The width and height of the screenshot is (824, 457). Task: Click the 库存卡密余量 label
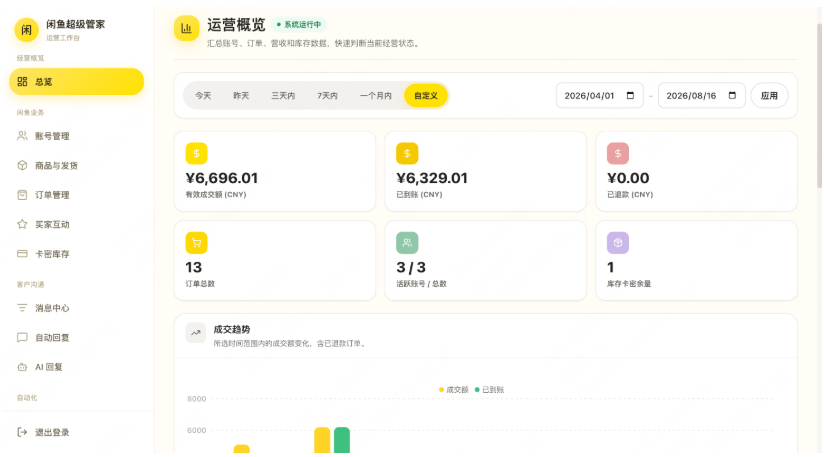(x=629, y=284)
